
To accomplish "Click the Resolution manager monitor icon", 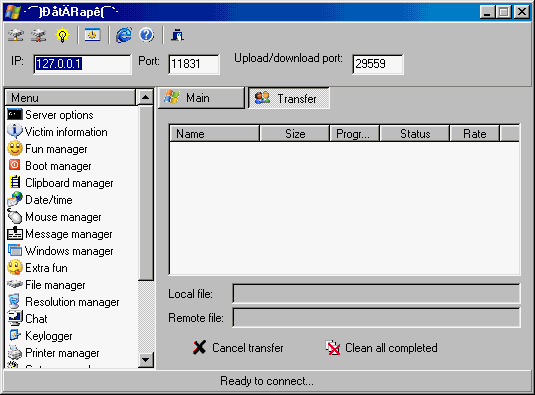I will coord(15,302).
